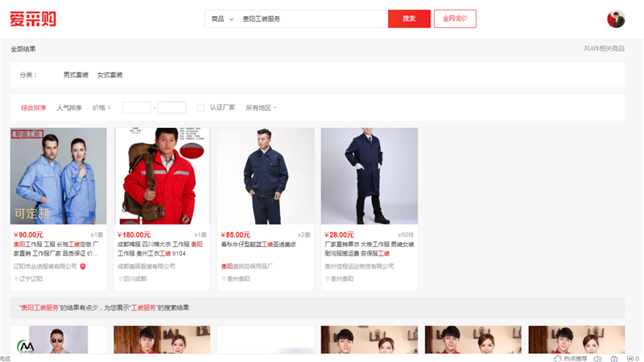Image resolution: width=644 pixels, height=362 pixels.
Task: Toggle the 认证厂家 checkbox
Action: [x=200, y=107]
